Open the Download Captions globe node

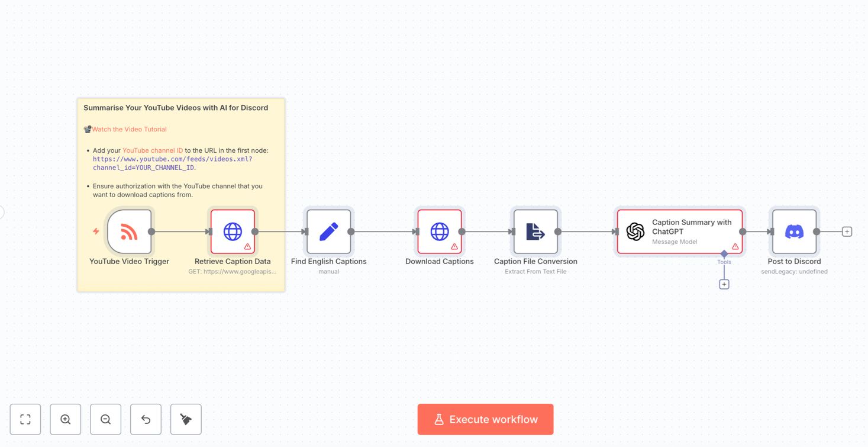(440, 231)
